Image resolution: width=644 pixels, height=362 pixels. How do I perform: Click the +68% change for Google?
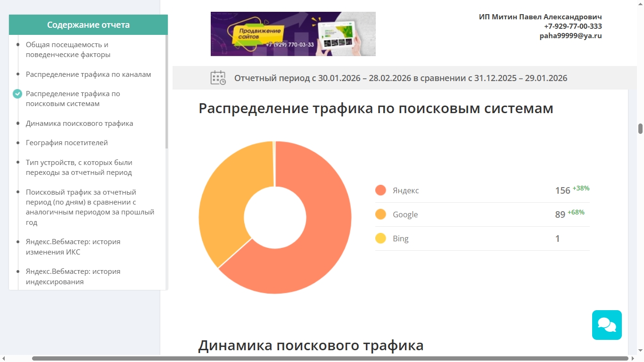[x=576, y=212]
